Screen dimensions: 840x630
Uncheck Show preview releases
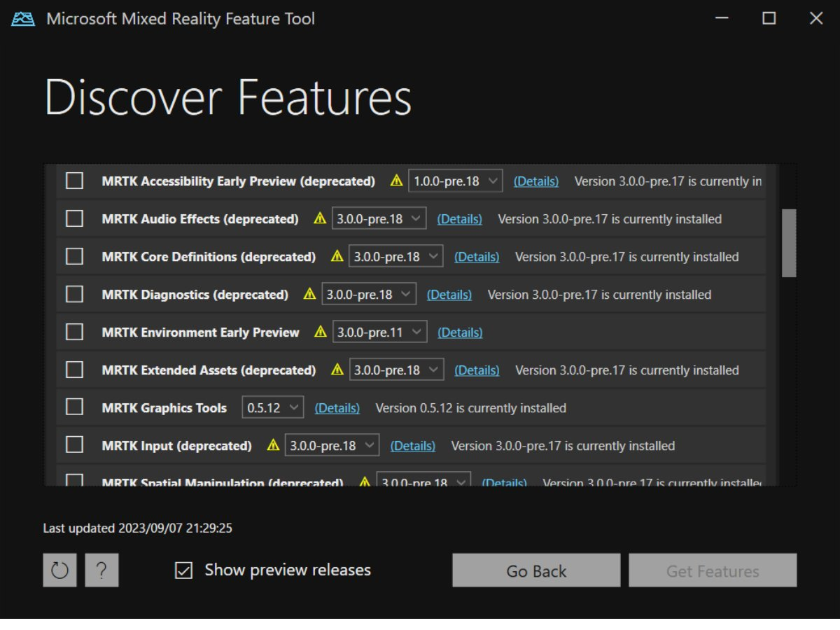pos(183,570)
